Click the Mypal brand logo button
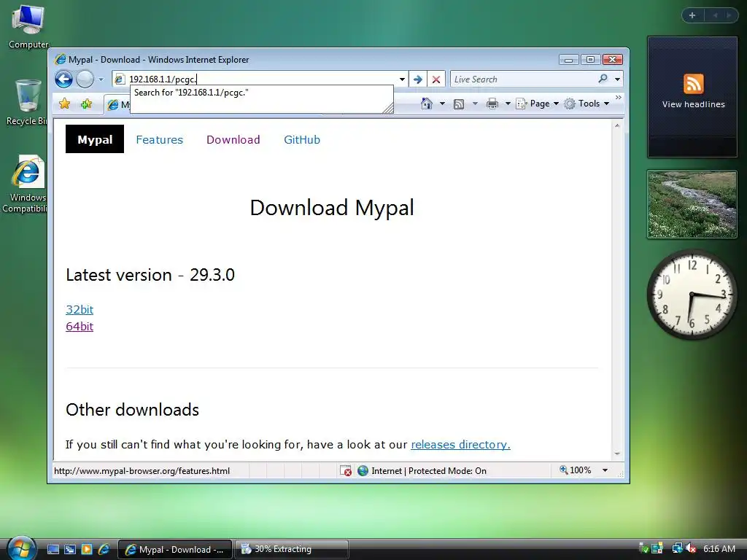This screenshot has height=560, width=747. (x=95, y=139)
